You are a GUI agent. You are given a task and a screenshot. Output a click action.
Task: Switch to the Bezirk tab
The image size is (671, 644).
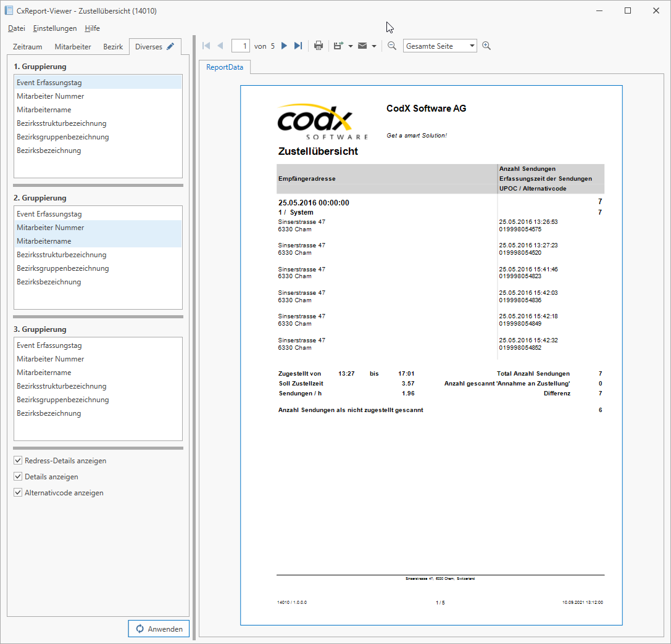tap(113, 47)
